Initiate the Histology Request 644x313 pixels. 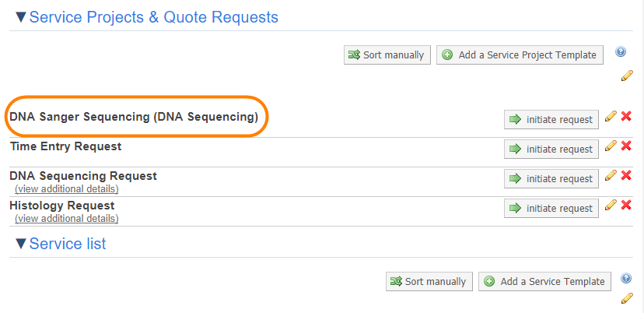click(551, 208)
